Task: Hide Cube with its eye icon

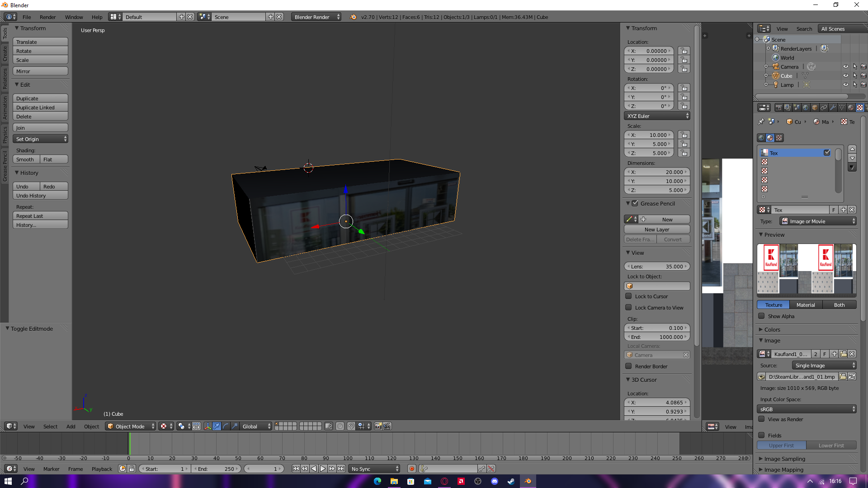Action: click(845, 75)
